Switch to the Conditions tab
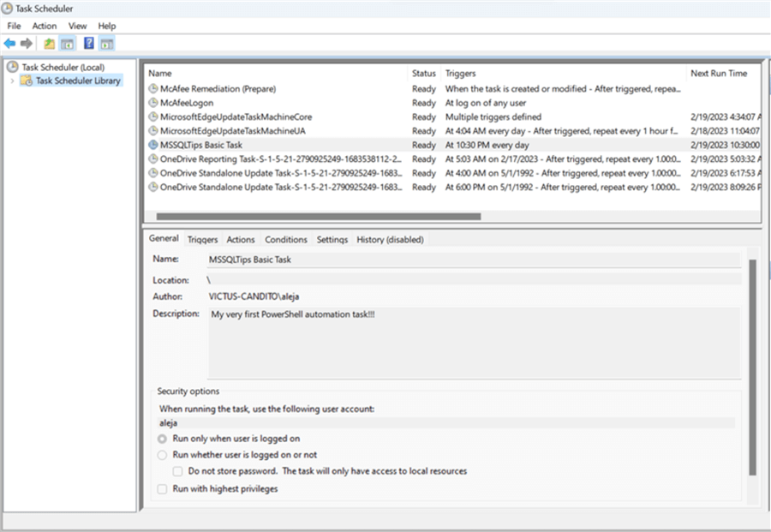 pos(285,240)
